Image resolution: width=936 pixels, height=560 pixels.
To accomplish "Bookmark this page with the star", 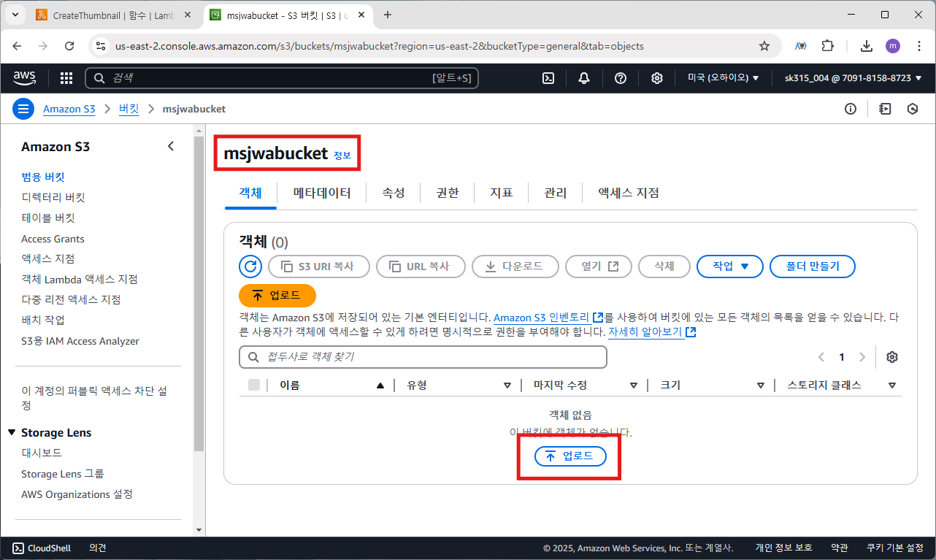I will [x=764, y=46].
